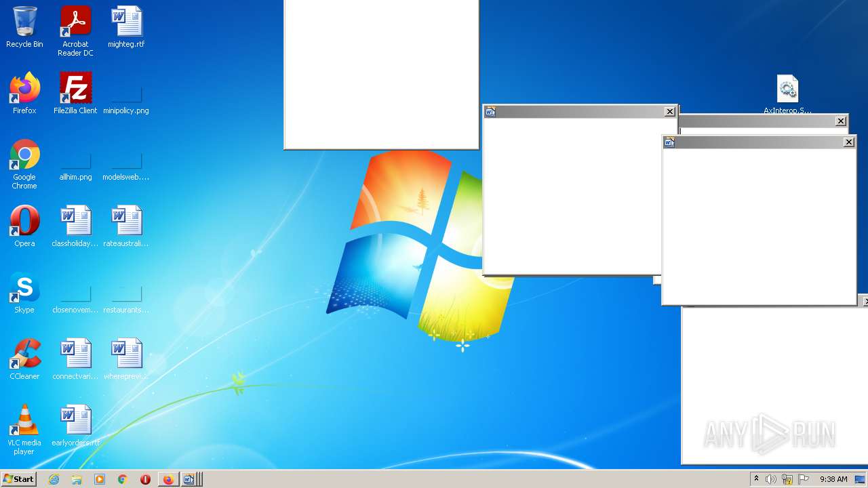Open the Start menu
The height and width of the screenshot is (488, 868).
point(18,479)
